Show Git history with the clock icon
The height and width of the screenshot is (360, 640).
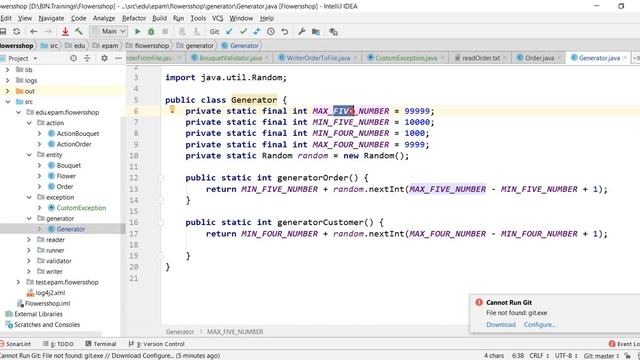[271, 31]
